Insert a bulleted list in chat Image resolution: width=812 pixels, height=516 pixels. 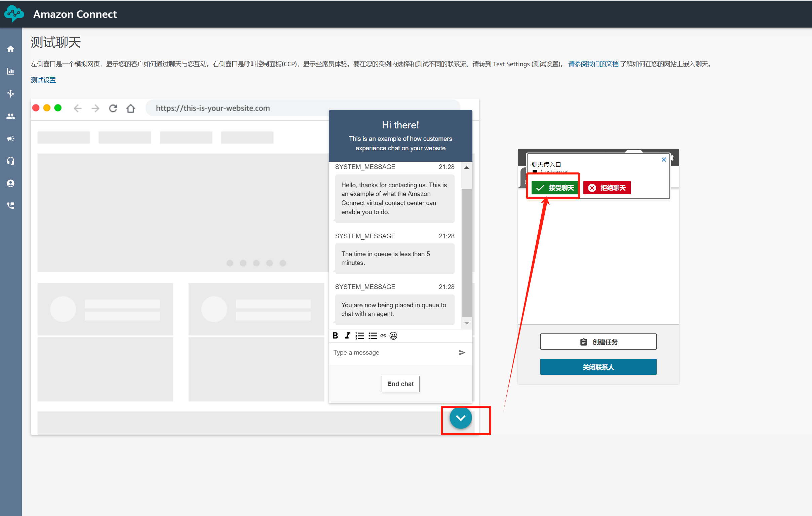point(373,336)
